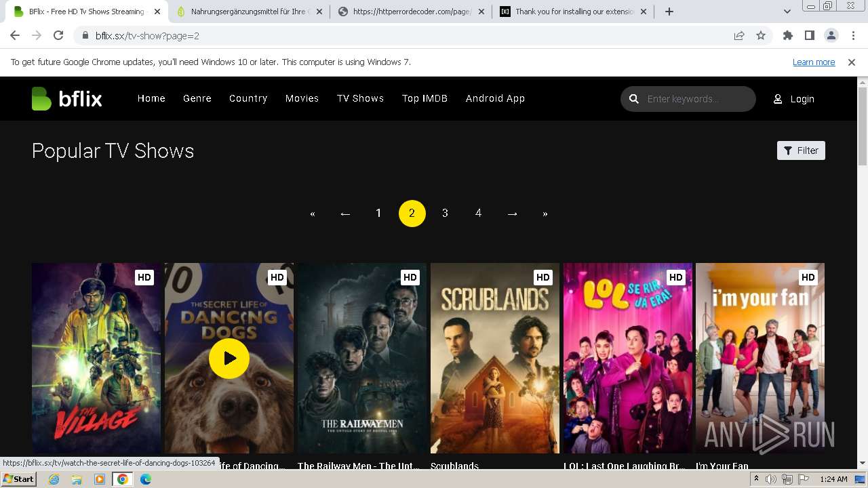
Task: Click the Login user icon
Action: [778, 99]
